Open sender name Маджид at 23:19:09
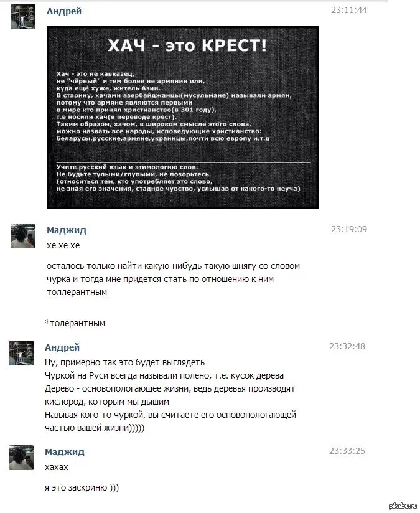The image size is (420, 513). click(x=67, y=230)
